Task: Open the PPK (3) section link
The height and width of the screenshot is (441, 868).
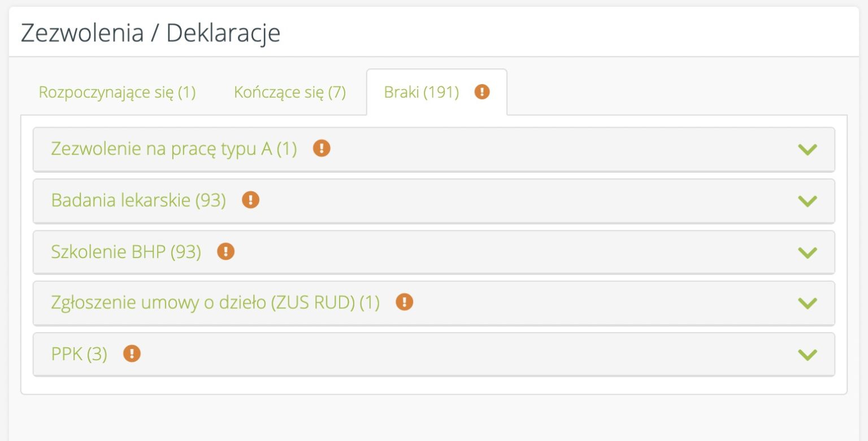Action: pyautogui.click(x=79, y=355)
